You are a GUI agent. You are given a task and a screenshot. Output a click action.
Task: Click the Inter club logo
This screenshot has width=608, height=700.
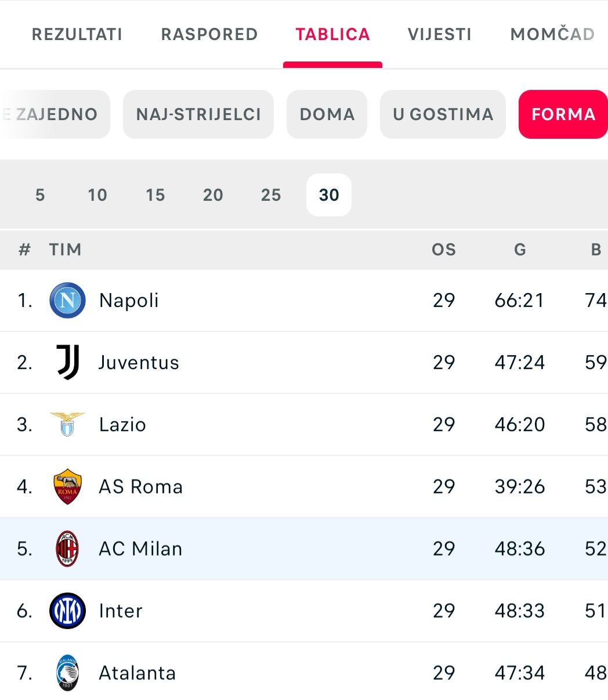pos(67,611)
